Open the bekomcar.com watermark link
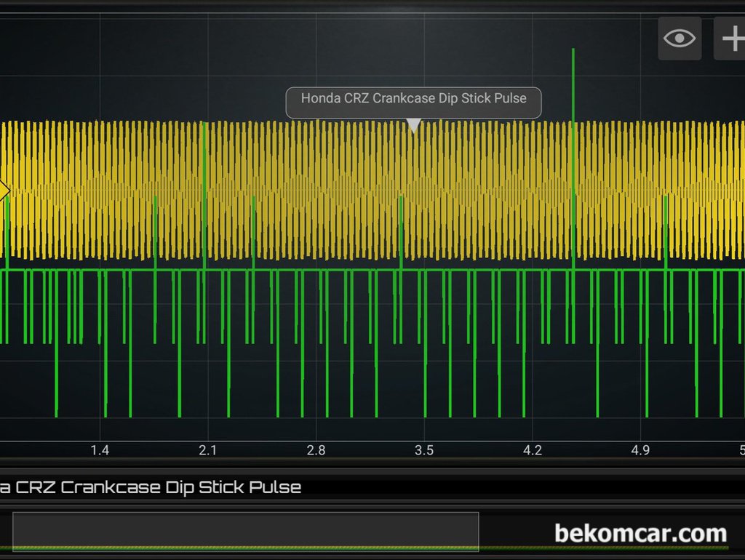 (640, 533)
